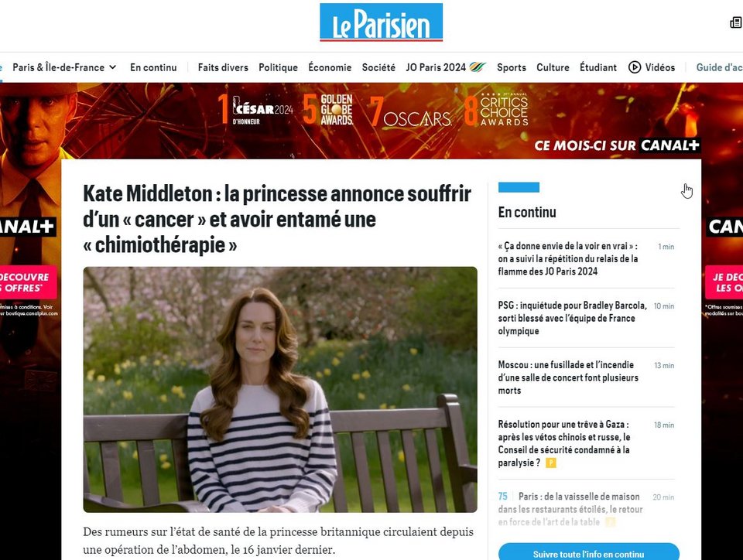Select the Sports menu item
Viewport: 743px width, 560px height.
pyautogui.click(x=512, y=67)
